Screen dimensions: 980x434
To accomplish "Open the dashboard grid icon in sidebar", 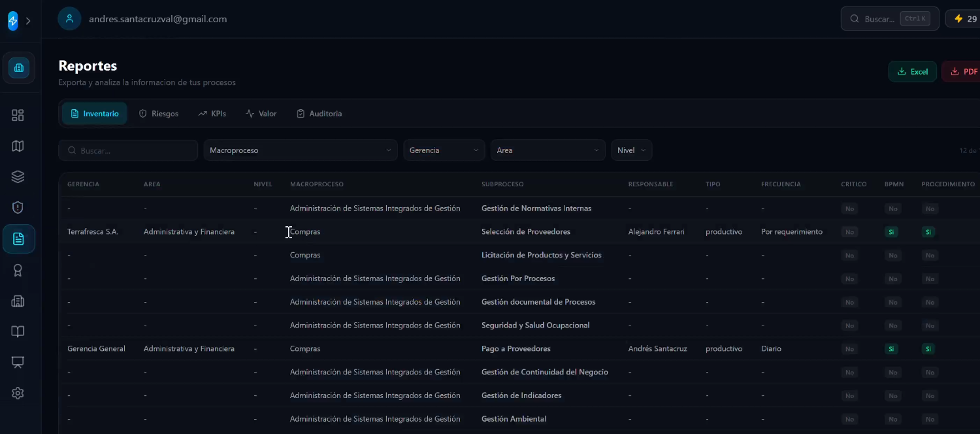I will (x=18, y=115).
